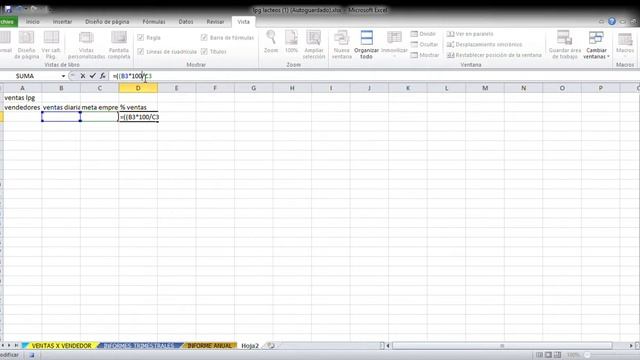Select column G header
Screen dimensions: 640x360
[253, 88]
